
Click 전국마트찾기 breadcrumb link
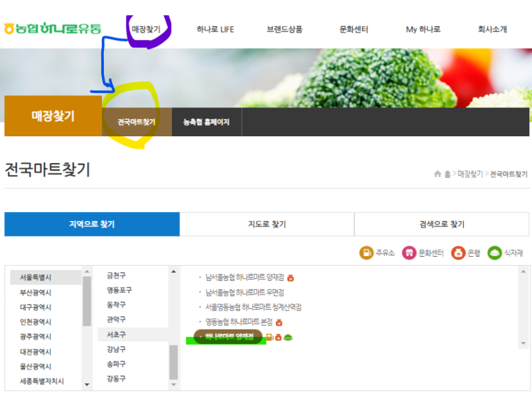(x=509, y=174)
